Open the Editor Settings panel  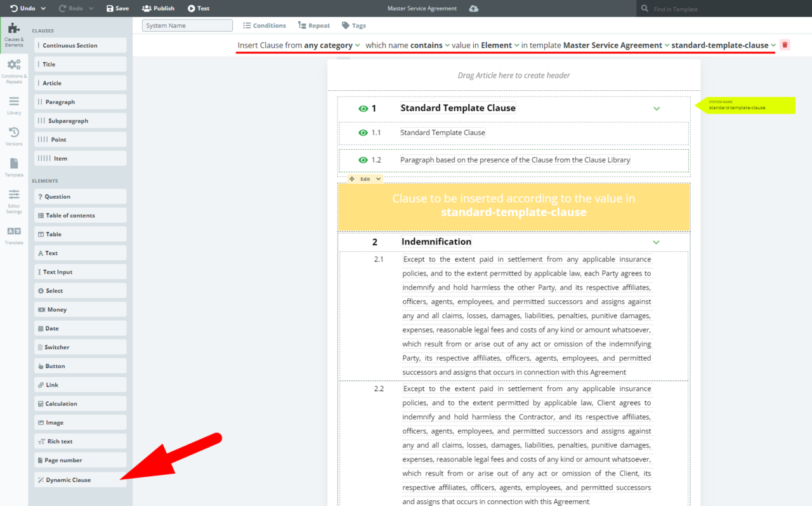(13, 200)
